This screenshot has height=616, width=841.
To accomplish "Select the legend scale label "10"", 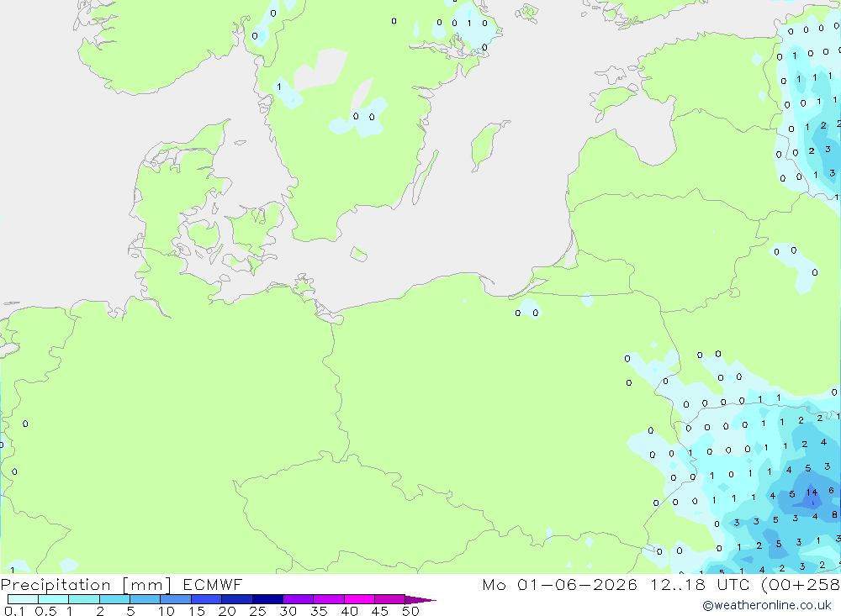I will point(167,611).
